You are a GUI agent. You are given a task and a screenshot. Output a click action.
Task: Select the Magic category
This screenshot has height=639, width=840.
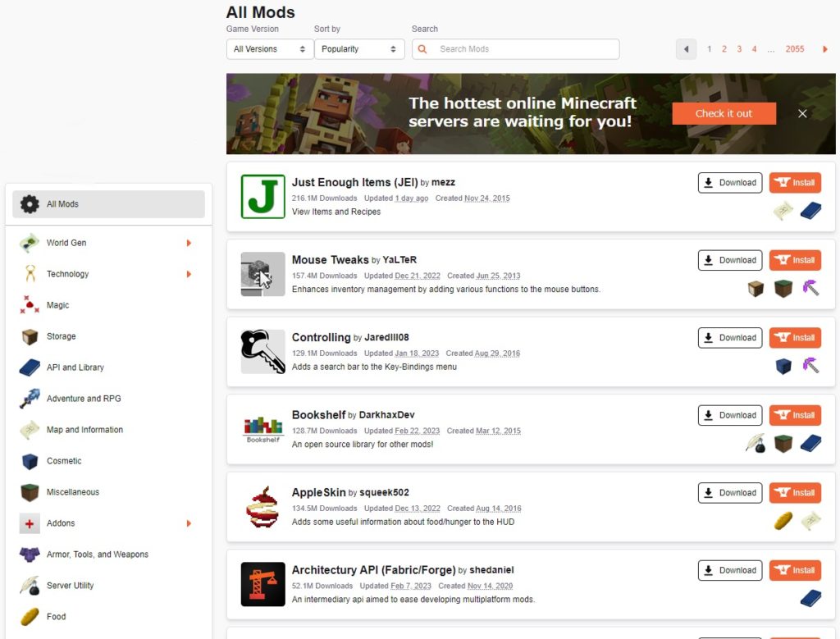(x=109, y=305)
